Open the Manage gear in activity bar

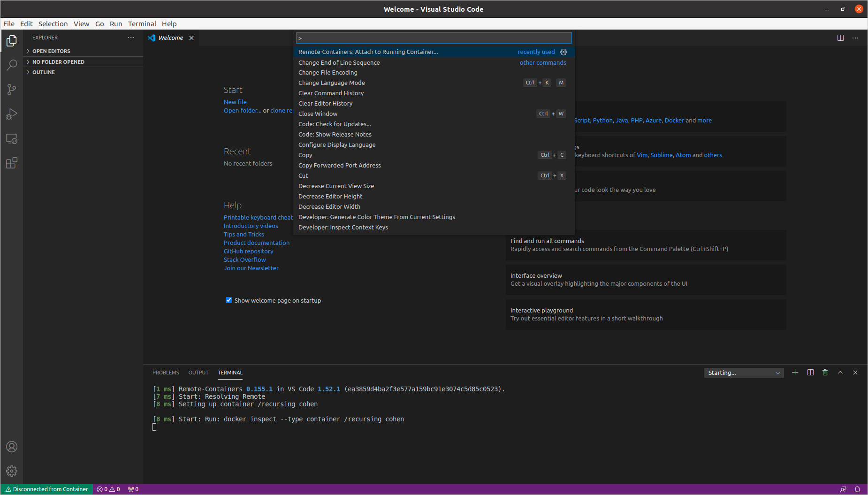point(12,471)
